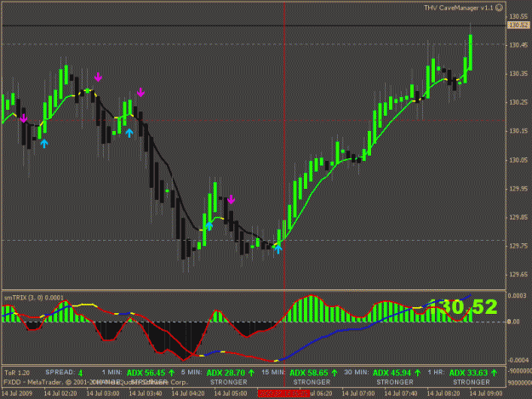The image size is (532, 399).
Task: Select the earliest magenta down arrow near 130.20
Action: [24, 118]
